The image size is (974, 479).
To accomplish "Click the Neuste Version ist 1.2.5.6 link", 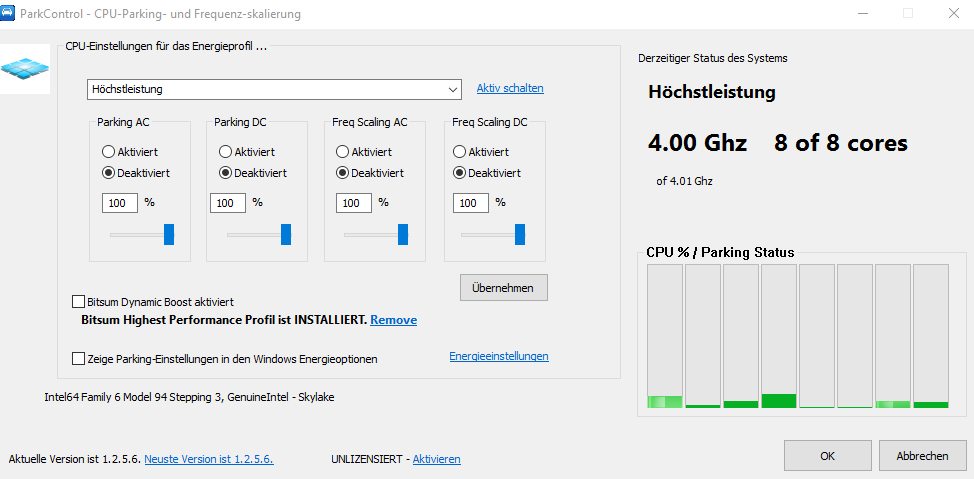I will [x=208, y=459].
